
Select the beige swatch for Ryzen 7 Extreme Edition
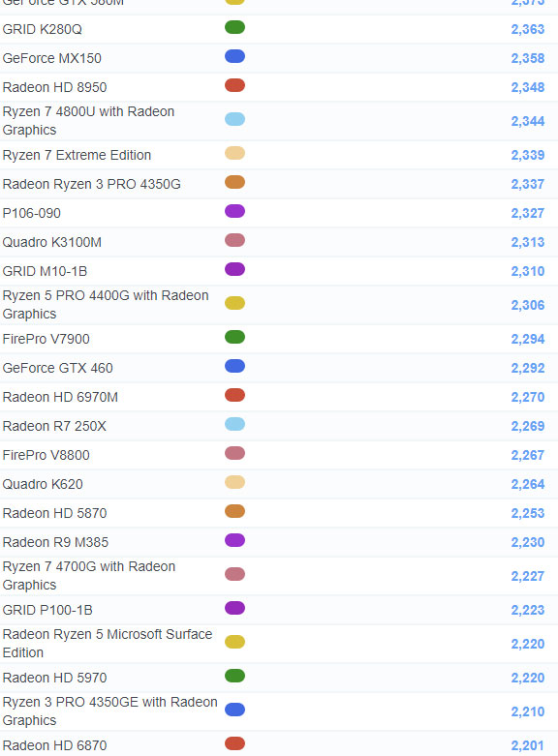point(234,153)
